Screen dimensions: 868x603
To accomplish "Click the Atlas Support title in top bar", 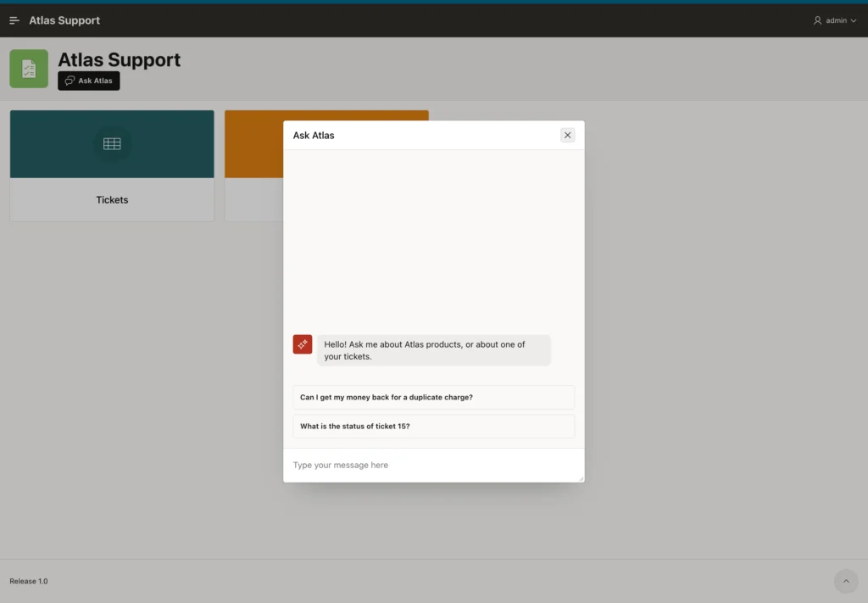I will click(x=64, y=20).
